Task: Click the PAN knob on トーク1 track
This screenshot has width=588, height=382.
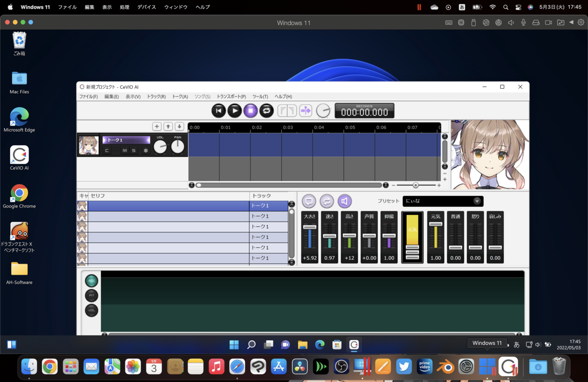Action: (x=177, y=146)
